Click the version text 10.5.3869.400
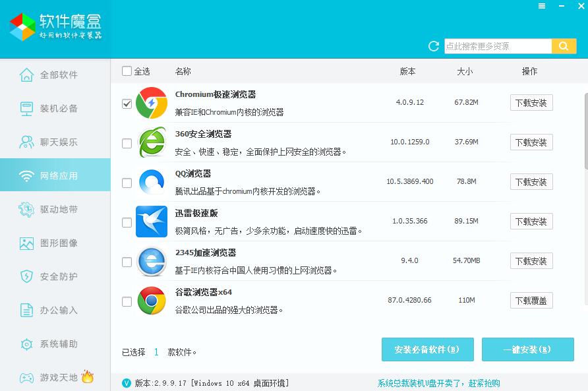 [410, 181]
